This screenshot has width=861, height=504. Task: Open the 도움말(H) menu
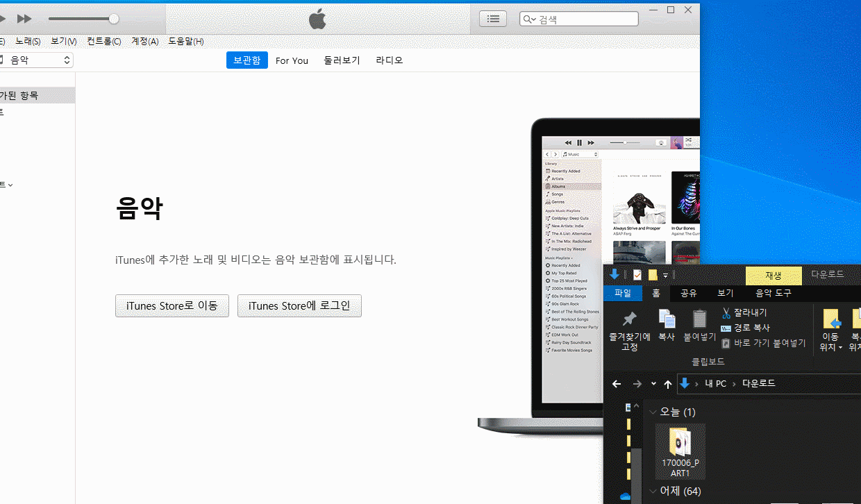coord(185,42)
